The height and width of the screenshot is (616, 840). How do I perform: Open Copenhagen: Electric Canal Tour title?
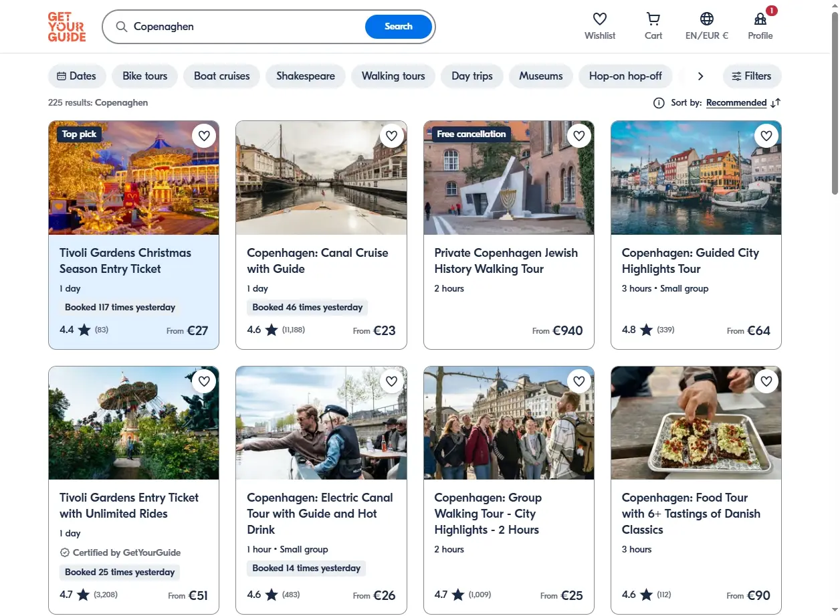click(320, 514)
